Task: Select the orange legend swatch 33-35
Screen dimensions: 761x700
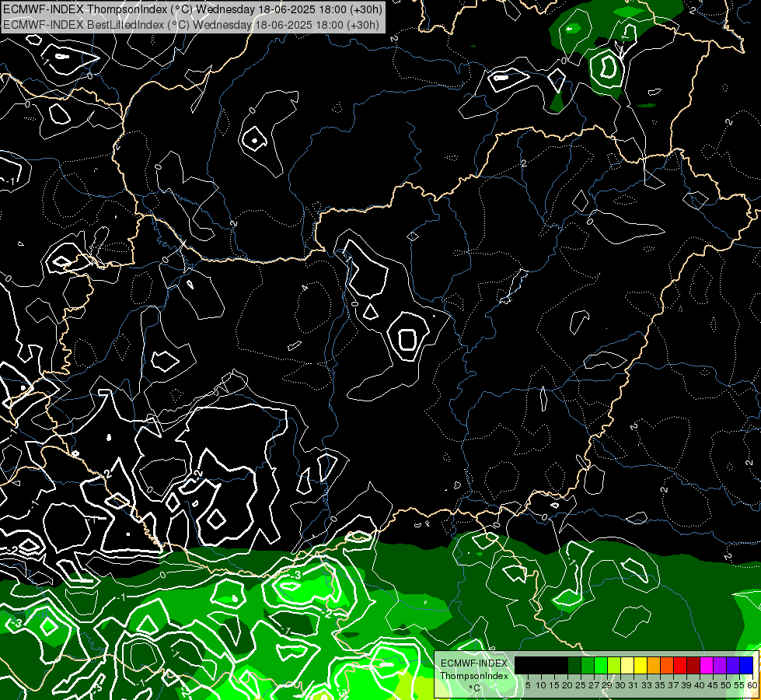Action: (x=654, y=665)
